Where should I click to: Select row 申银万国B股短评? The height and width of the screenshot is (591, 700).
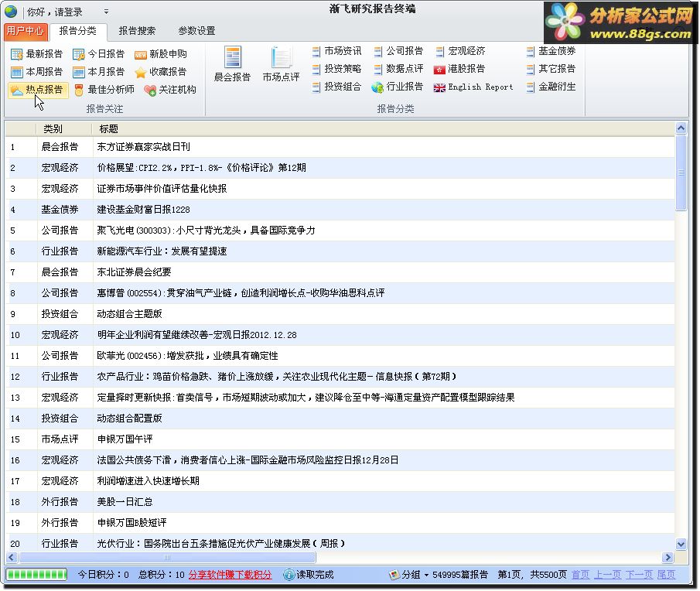point(340,523)
